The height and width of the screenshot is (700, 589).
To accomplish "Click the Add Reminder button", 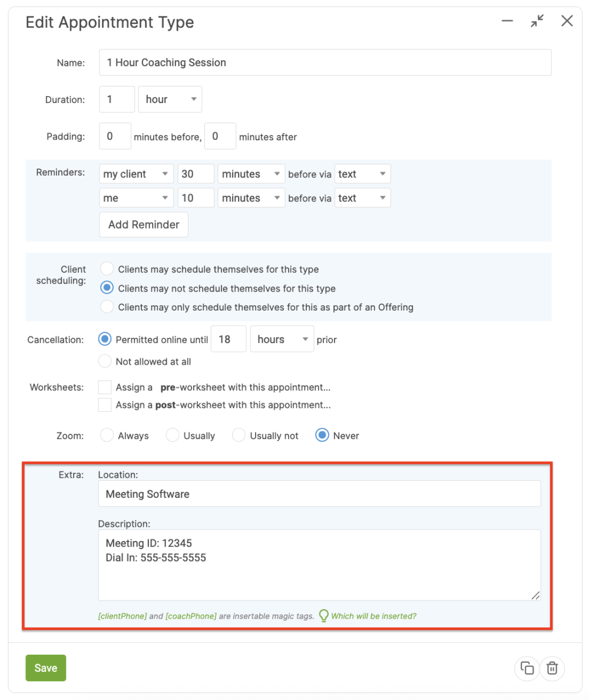I will coord(144,225).
